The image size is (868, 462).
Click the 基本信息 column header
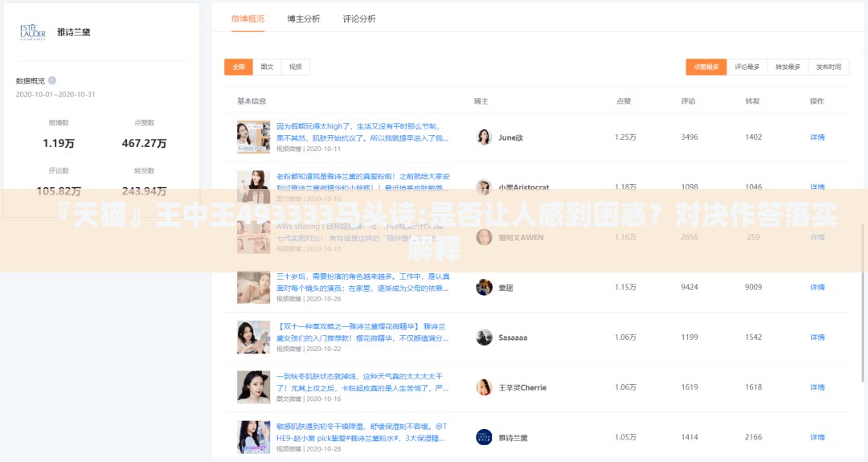[252, 101]
